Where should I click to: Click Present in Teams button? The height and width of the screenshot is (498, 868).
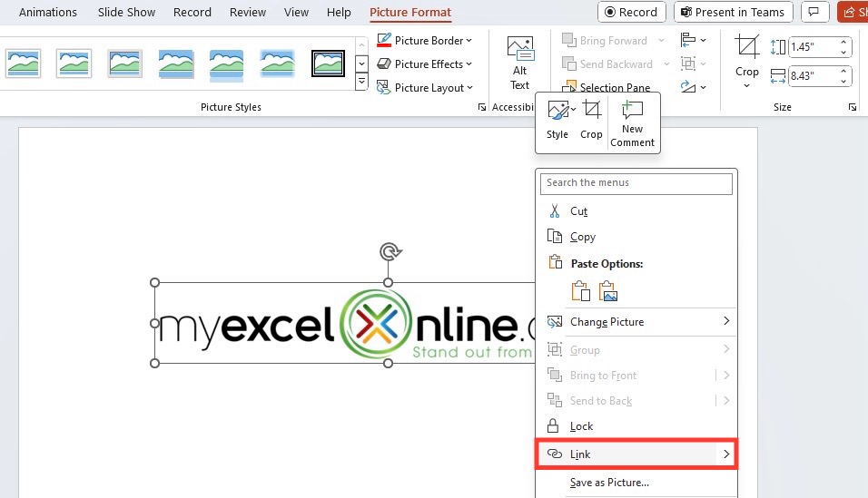[x=733, y=12]
